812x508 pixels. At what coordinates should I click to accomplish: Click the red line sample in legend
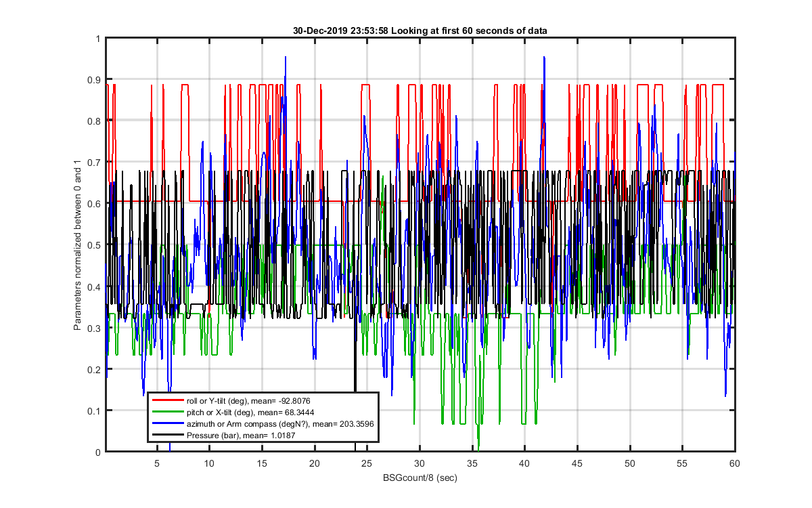(167, 402)
